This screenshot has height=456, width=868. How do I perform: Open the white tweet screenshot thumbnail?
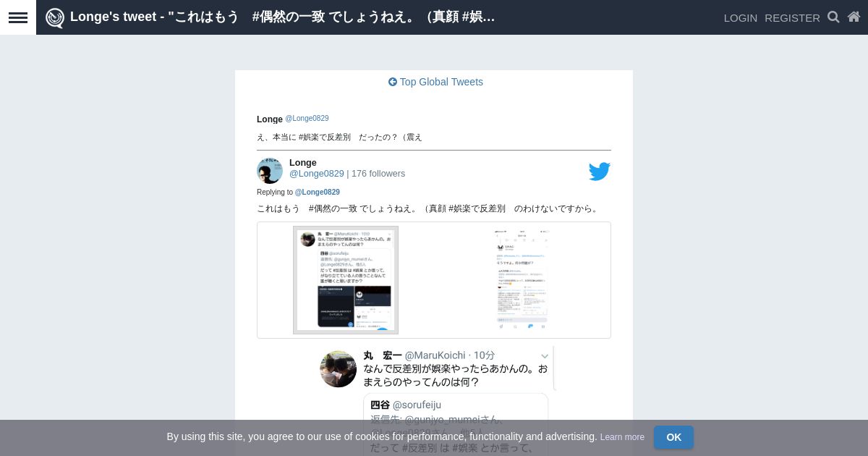click(x=522, y=280)
